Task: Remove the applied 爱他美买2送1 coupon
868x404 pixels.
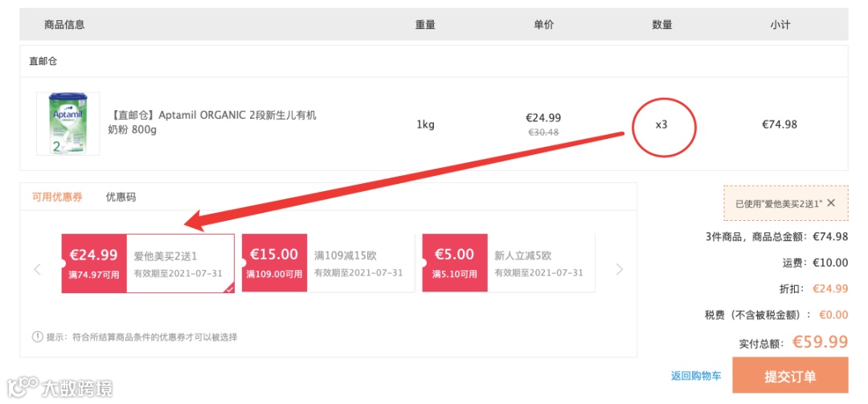Action: [x=831, y=203]
